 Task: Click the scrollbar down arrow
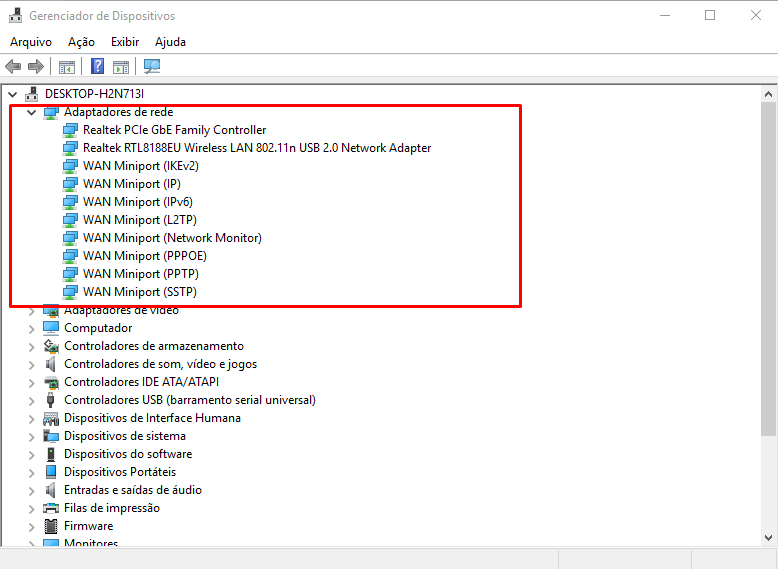coord(768,538)
